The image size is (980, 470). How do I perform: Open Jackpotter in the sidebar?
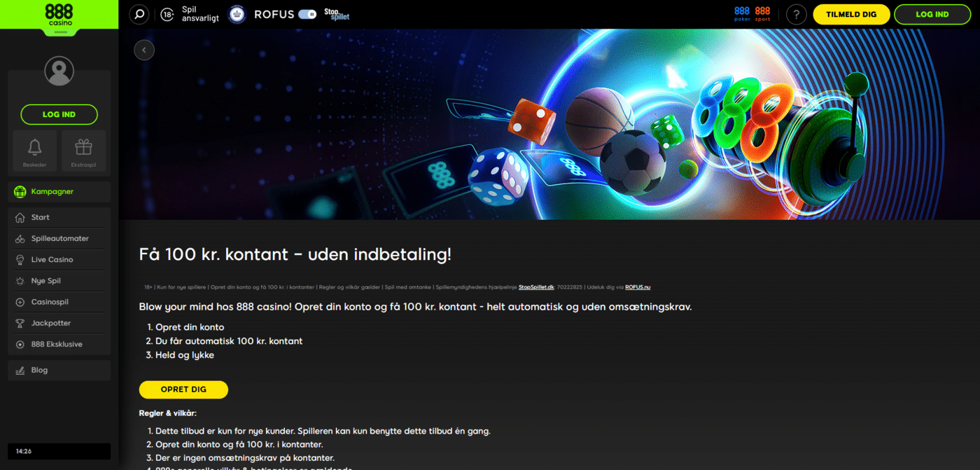pyautogui.click(x=59, y=324)
